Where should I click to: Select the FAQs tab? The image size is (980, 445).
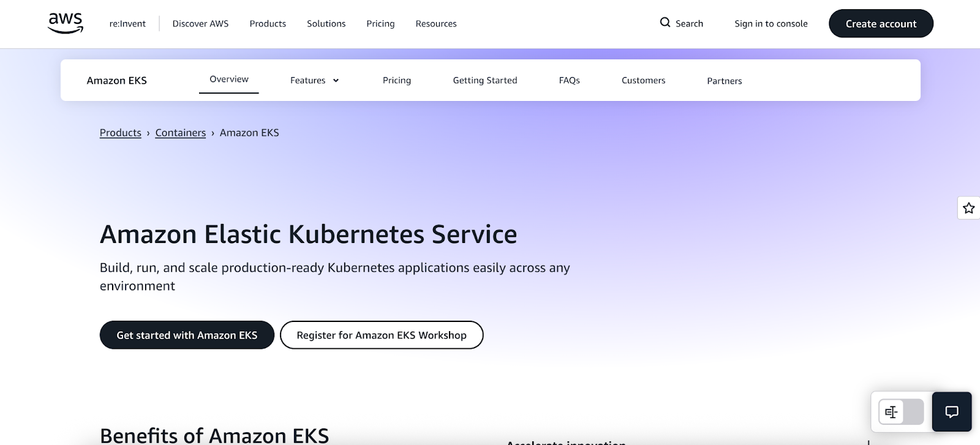pos(569,80)
